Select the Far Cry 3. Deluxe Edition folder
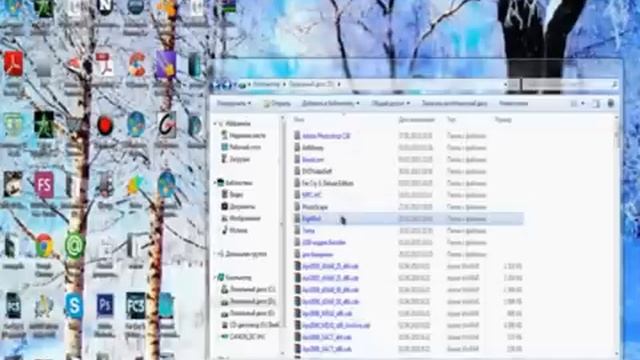Viewport: 640px width, 360px height. [x=327, y=183]
